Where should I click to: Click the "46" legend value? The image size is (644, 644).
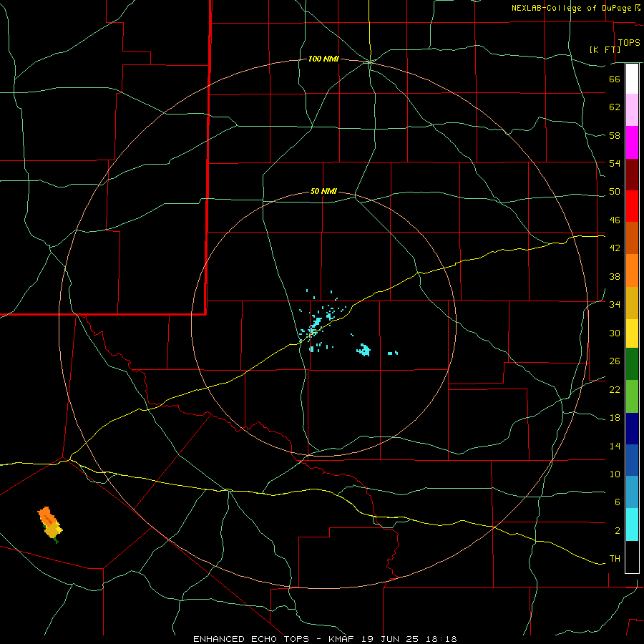[615, 220]
